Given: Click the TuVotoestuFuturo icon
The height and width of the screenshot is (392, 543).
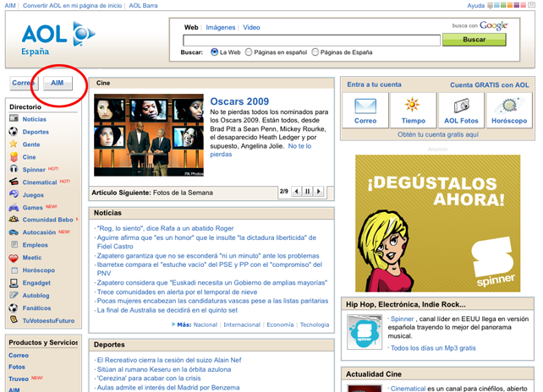Looking at the screenshot, I should coord(14,320).
